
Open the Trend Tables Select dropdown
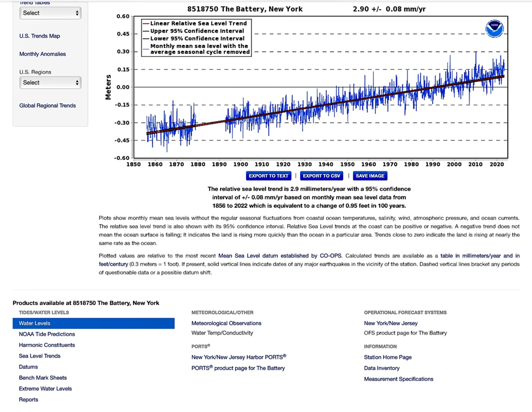pos(51,13)
